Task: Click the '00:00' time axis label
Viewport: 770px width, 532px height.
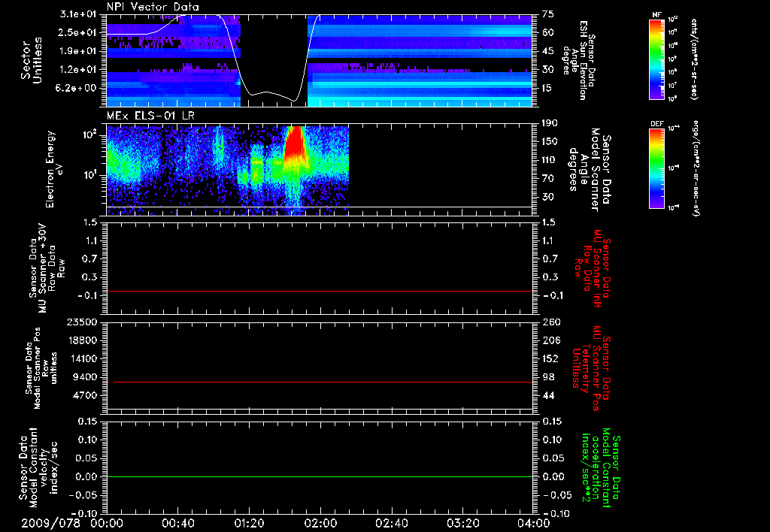Action: coord(107,523)
